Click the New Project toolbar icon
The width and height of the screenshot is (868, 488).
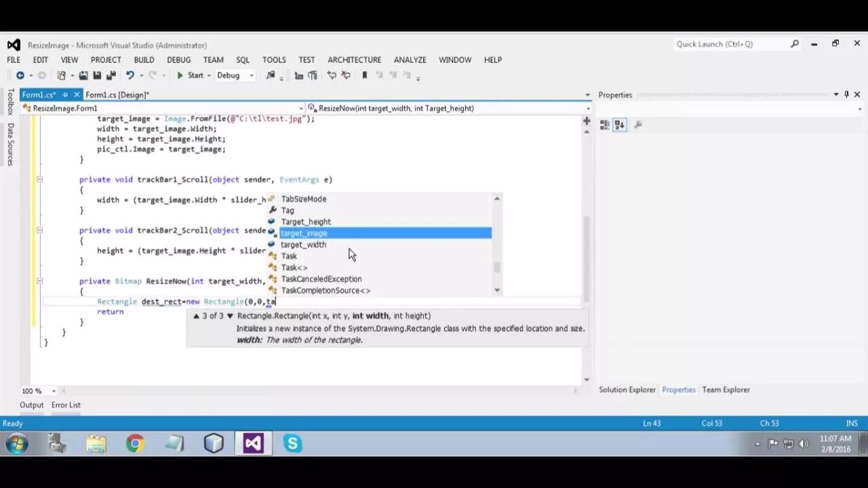62,75
